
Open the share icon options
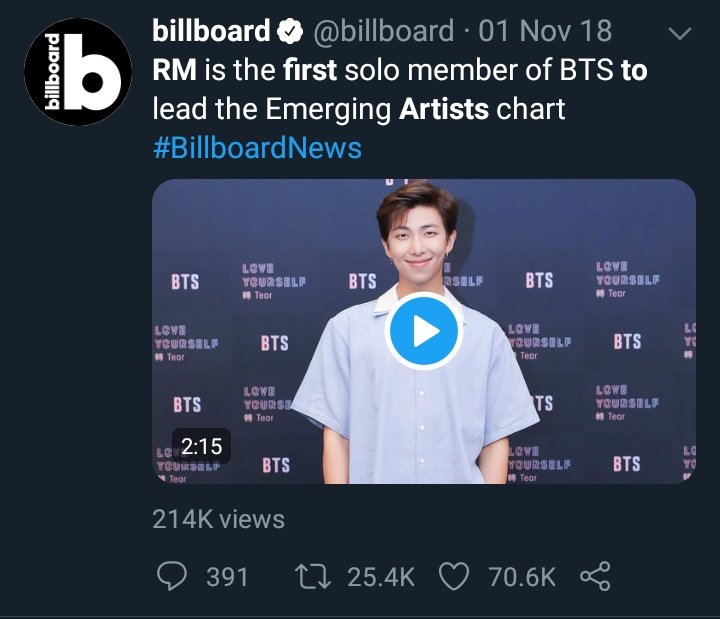click(x=595, y=576)
